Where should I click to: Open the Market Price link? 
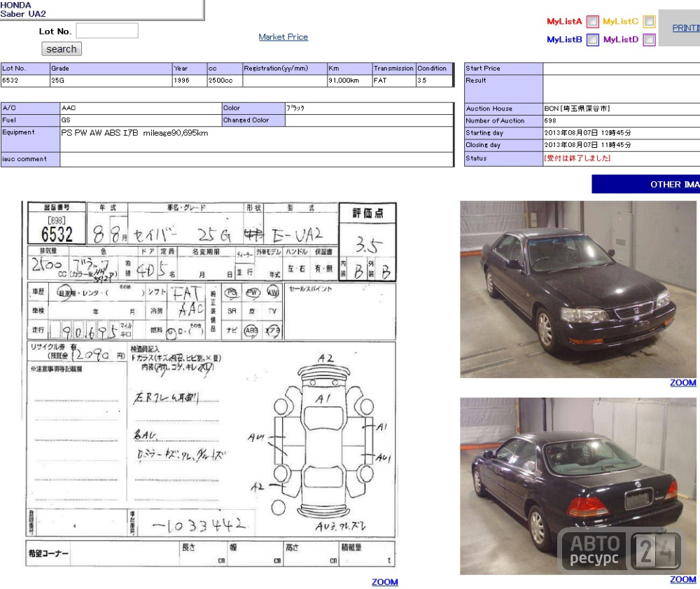[283, 37]
